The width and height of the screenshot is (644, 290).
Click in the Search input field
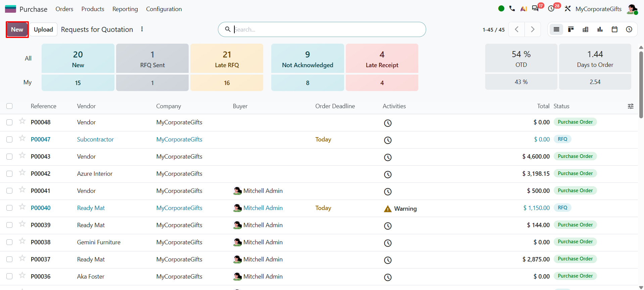[x=328, y=30]
